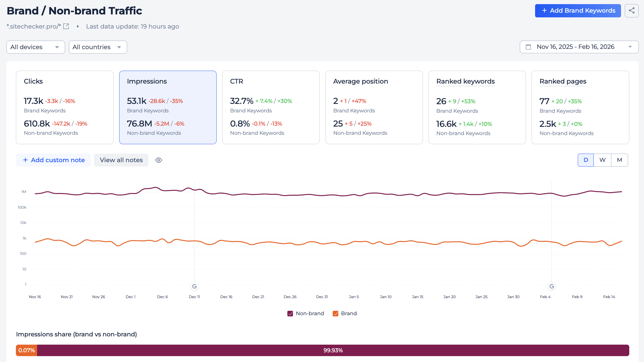Switch to the Clicks metric card
Image resolution: width=644 pixels, height=362 pixels.
point(64,108)
